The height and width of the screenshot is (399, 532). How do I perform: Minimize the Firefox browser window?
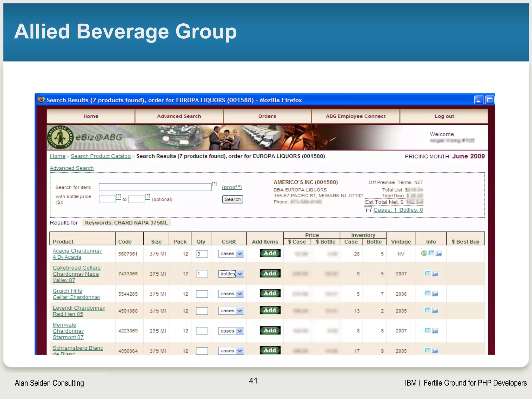click(479, 100)
